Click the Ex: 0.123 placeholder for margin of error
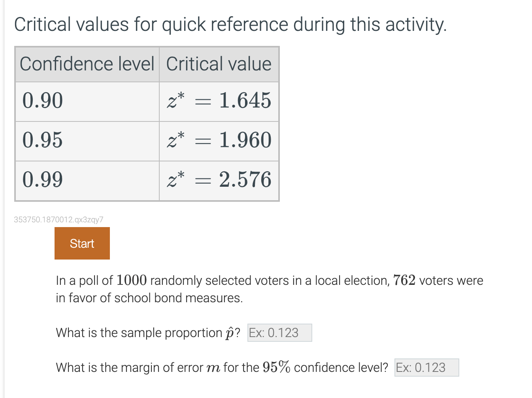 (426, 368)
